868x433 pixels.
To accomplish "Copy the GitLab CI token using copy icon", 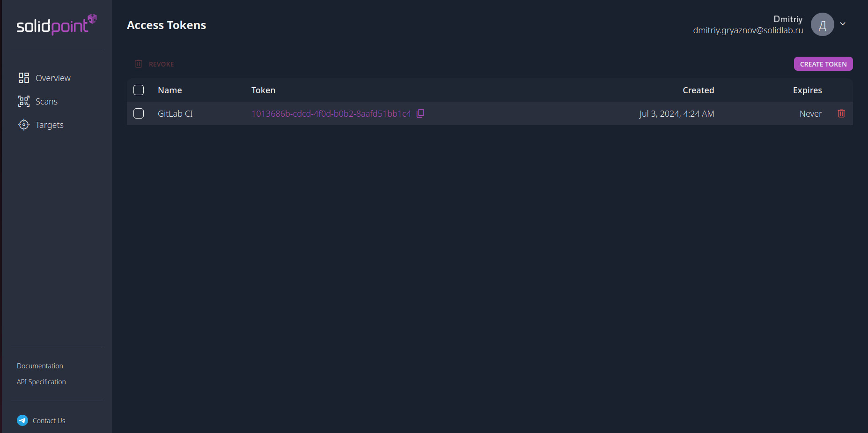I will coord(420,113).
